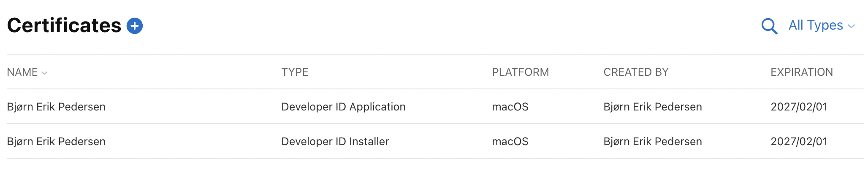Open the All Types filter dropdown
The height and width of the screenshot is (182, 868).
coord(816,25)
